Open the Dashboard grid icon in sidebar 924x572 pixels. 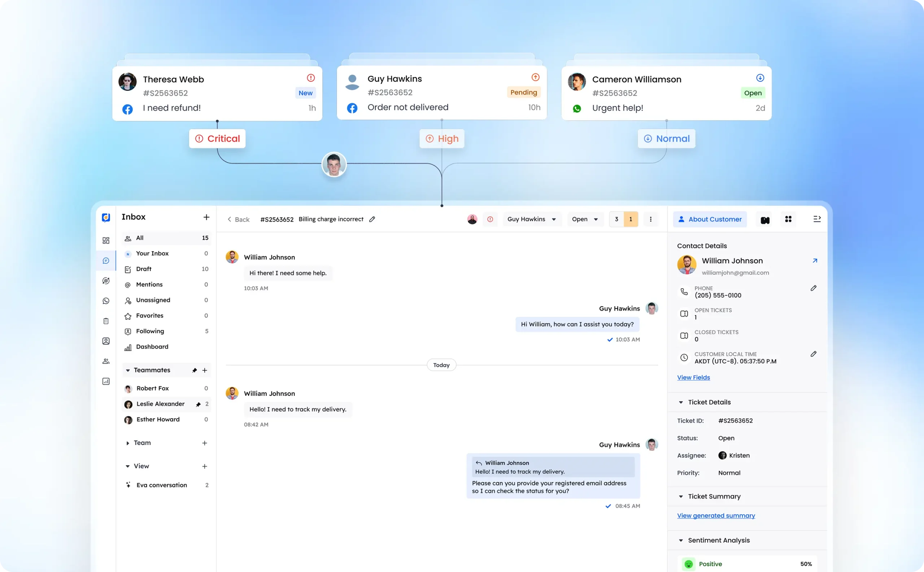tap(106, 240)
